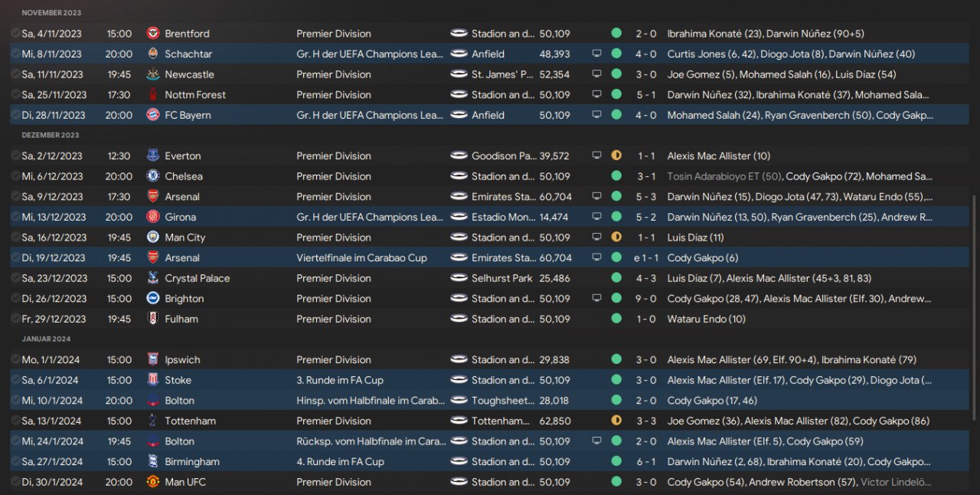The image size is (980, 495).
Task: Click the green result dot in the Fulham row
Action: 616,319
